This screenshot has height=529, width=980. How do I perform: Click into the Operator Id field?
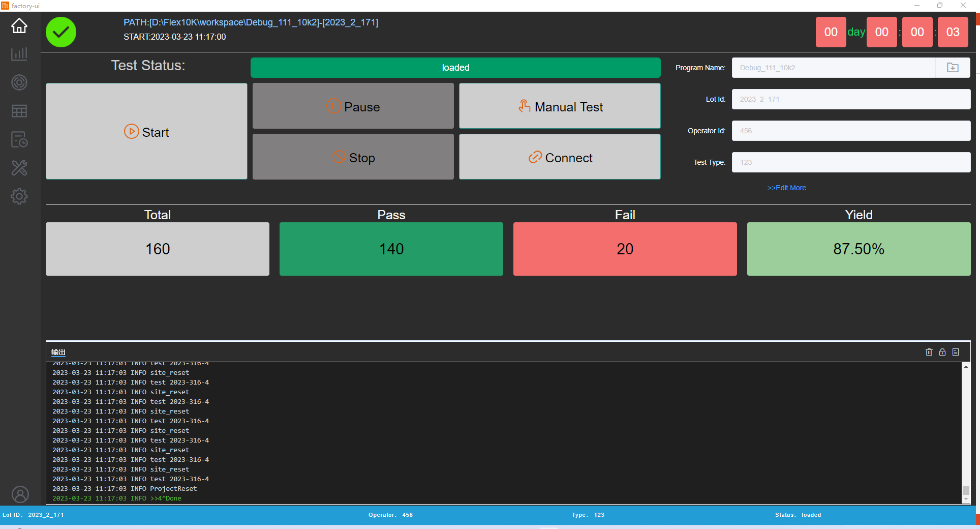point(850,131)
